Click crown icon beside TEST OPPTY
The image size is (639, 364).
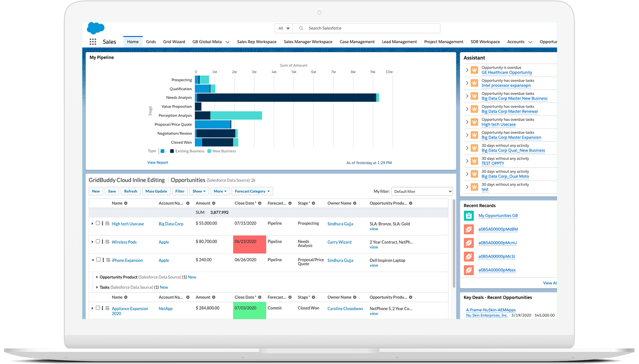pos(474,161)
